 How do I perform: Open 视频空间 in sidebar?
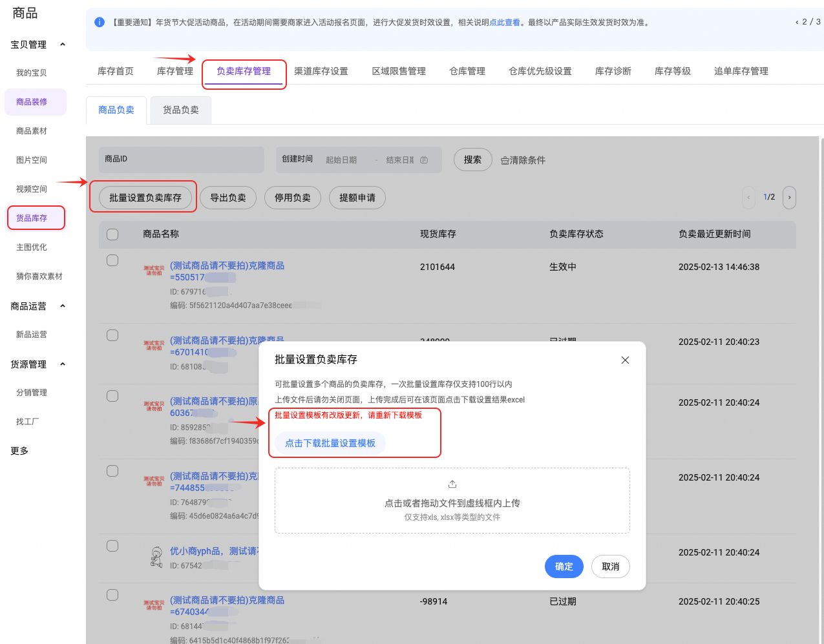[32, 189]
